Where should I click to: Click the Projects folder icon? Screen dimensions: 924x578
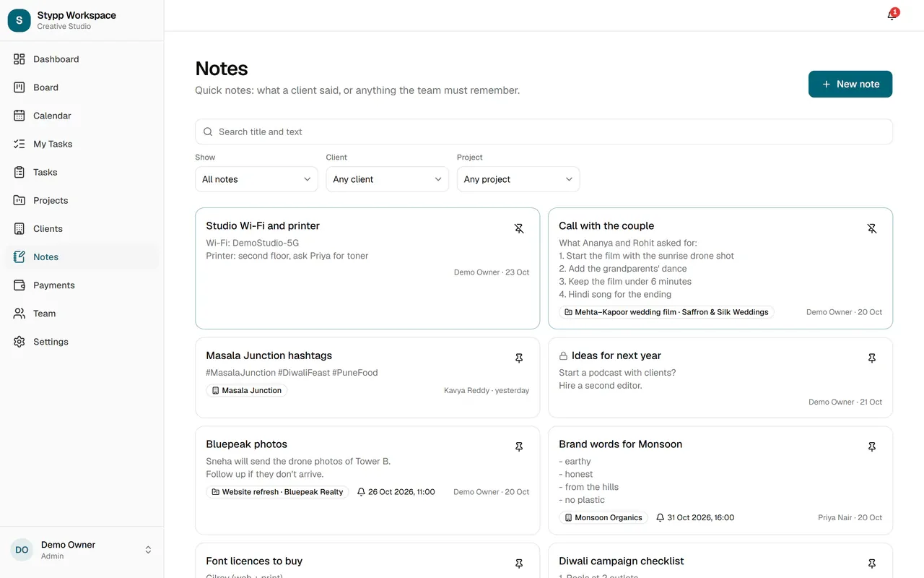click(19, 200)
